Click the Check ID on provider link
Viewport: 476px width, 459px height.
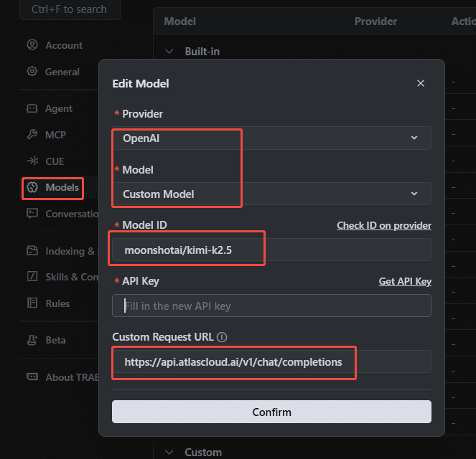(384, 225)
